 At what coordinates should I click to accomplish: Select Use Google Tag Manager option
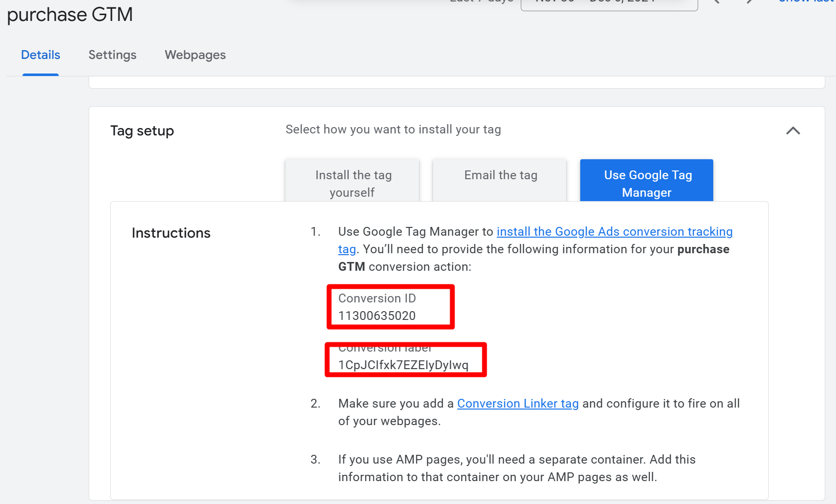point(646,184)
